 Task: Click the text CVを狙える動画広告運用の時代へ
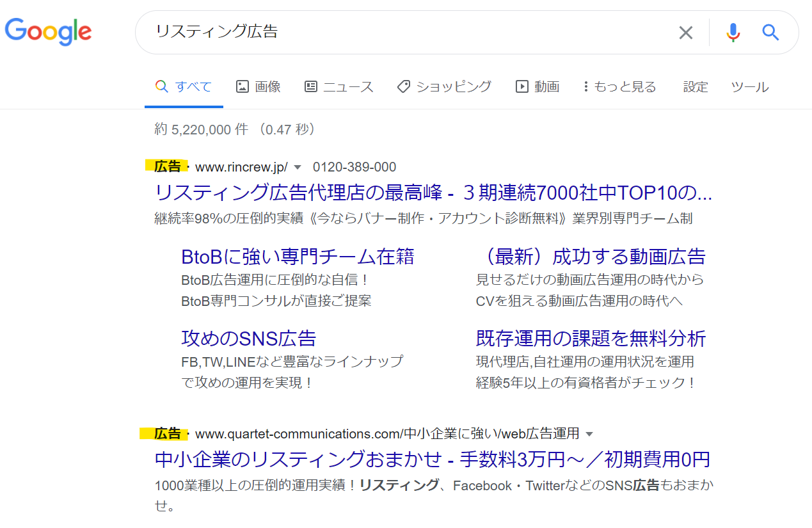pyautogui.click(x=580, y=301)
